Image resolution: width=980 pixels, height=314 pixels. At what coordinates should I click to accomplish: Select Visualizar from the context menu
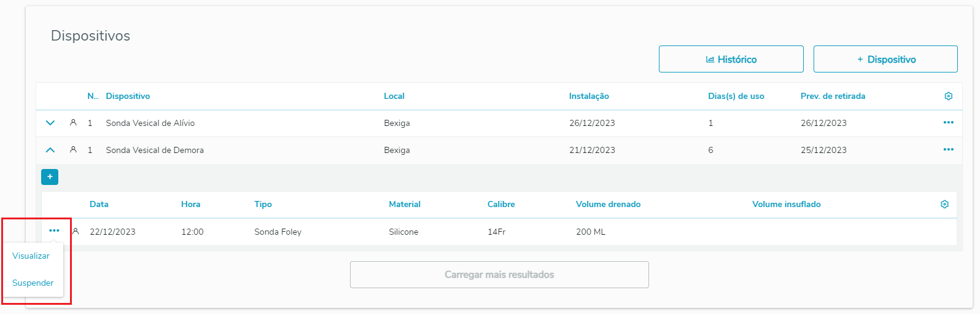(x=31, y=256)
